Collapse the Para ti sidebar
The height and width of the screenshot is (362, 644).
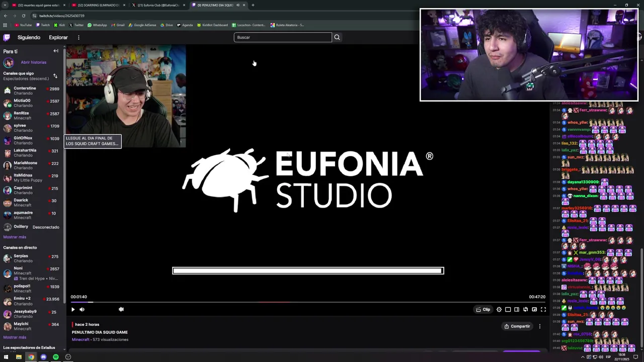pos(56,51)
